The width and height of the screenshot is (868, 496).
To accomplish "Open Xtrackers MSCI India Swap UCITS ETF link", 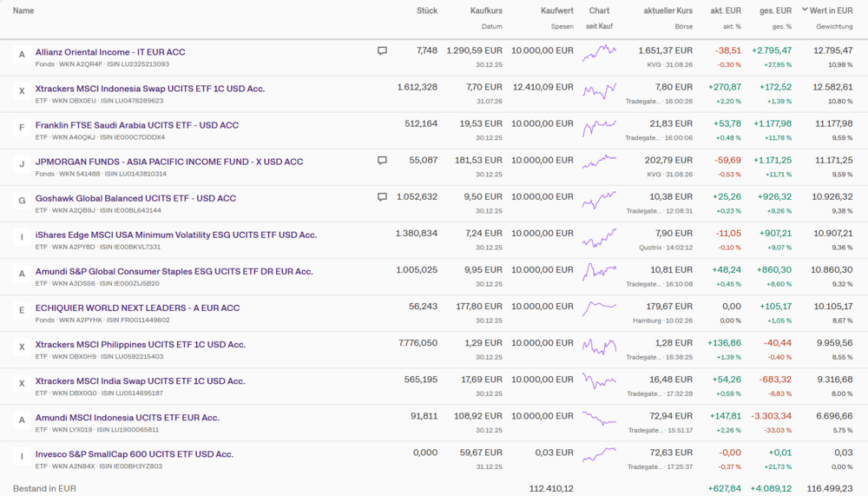I will [140, 381].
